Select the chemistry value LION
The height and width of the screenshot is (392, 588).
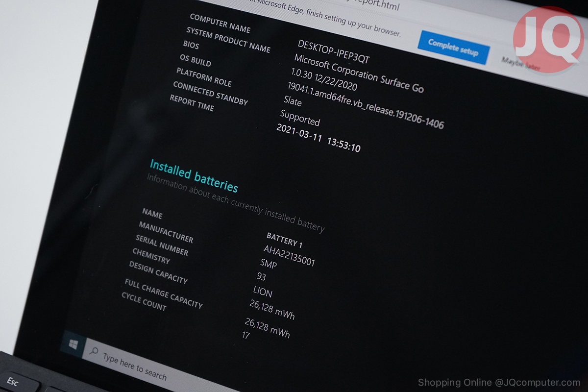pyautogui.click(x=263, y=292)
